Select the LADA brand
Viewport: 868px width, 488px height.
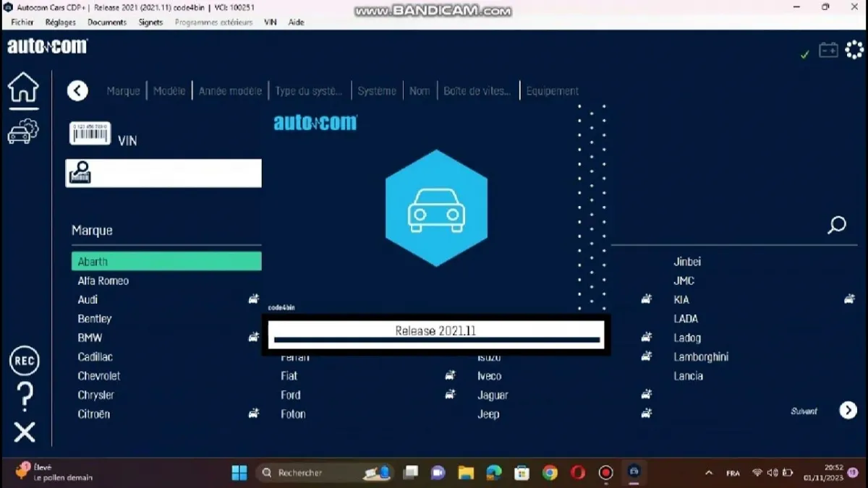point(686,319)
